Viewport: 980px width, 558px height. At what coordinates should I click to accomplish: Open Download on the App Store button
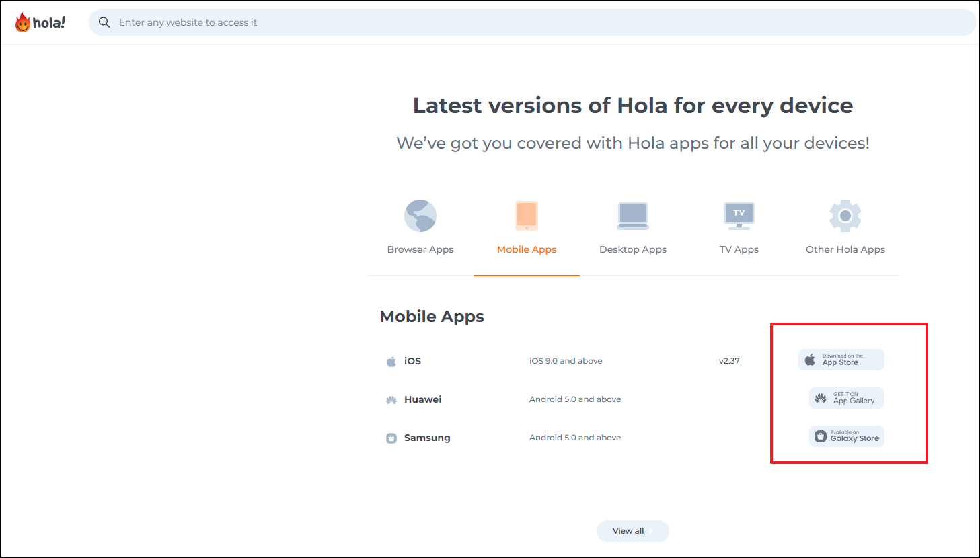point(841,360)
